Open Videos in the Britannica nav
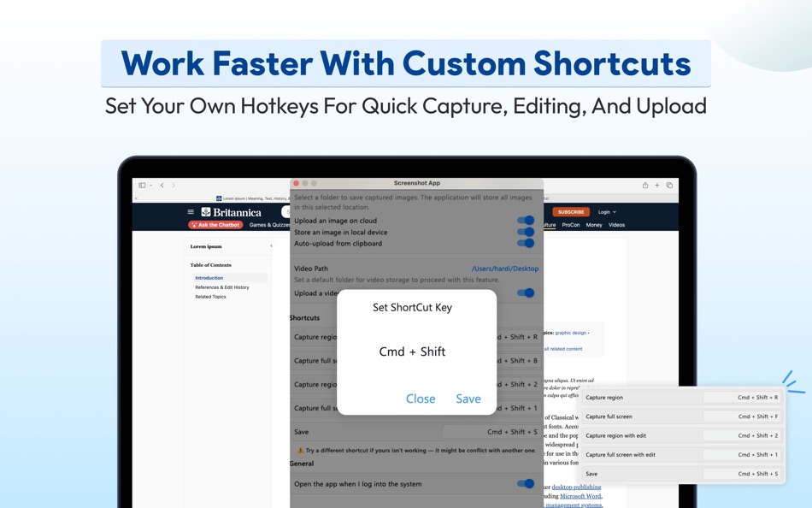Image resolution: width=812 pixels, height=508 pixels. (x=617, y=225)
